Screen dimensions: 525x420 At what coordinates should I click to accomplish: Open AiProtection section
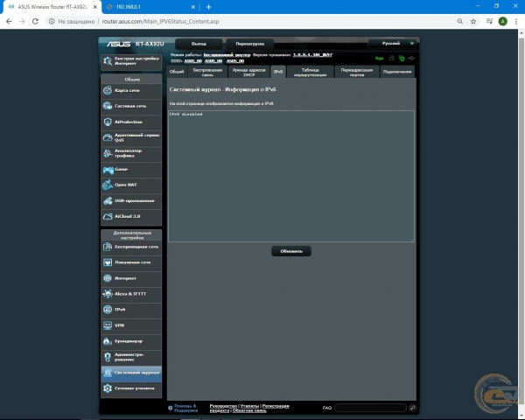point(130,122)
